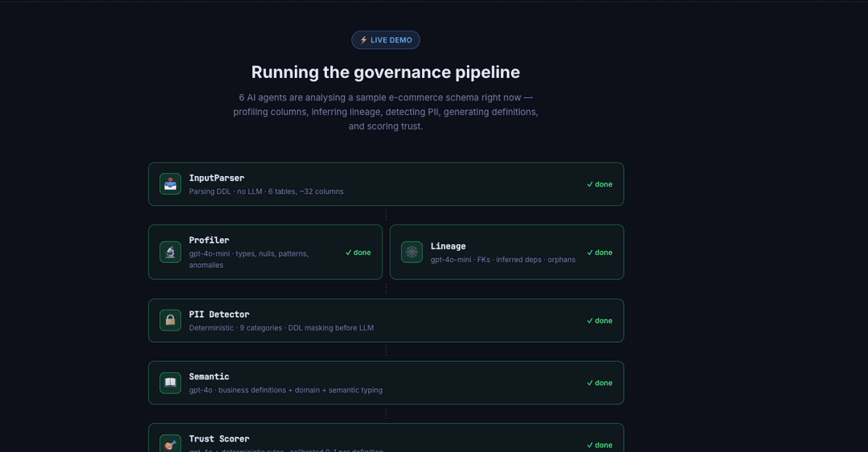Select the InputParser agent title

coord(216,178)
